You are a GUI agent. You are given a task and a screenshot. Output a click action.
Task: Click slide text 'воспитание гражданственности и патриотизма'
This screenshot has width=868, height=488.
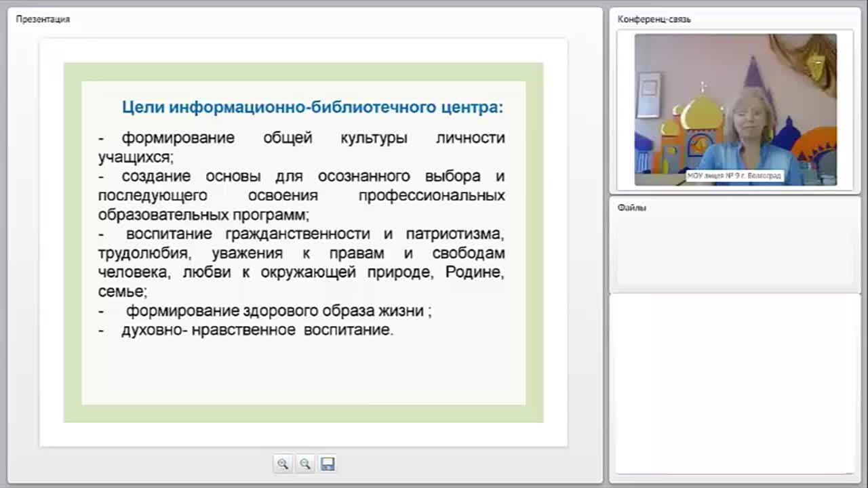(x=314, y=234)
